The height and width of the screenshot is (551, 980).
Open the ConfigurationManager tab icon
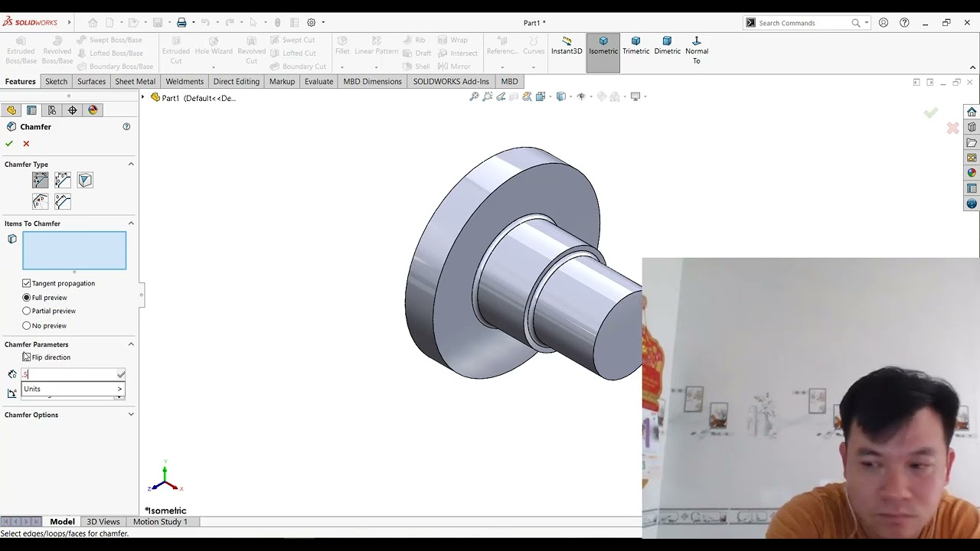[x=52, y=110]
